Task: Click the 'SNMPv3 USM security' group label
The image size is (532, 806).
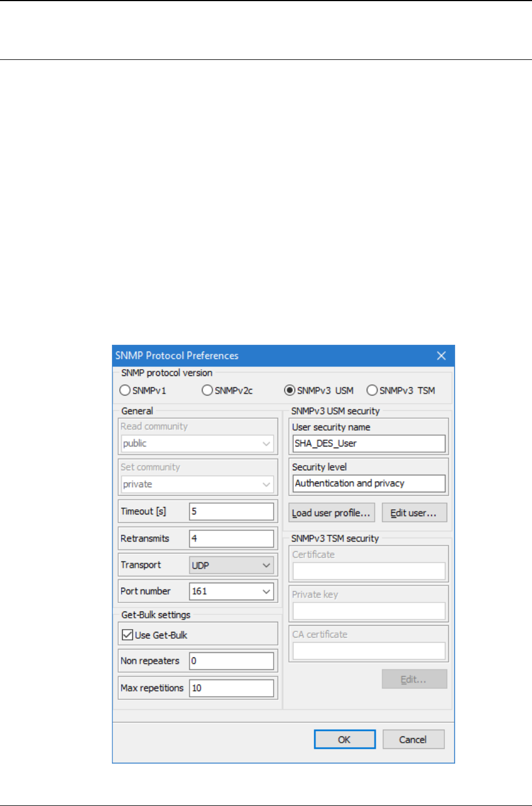Action: pyautogui.click(x=335, y=411)
